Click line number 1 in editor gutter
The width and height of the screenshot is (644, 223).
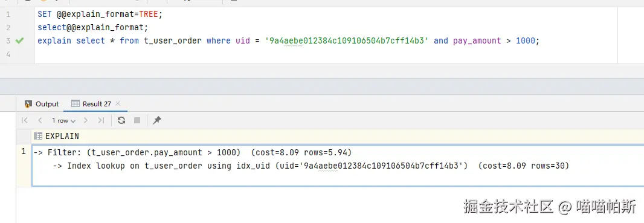8,15
